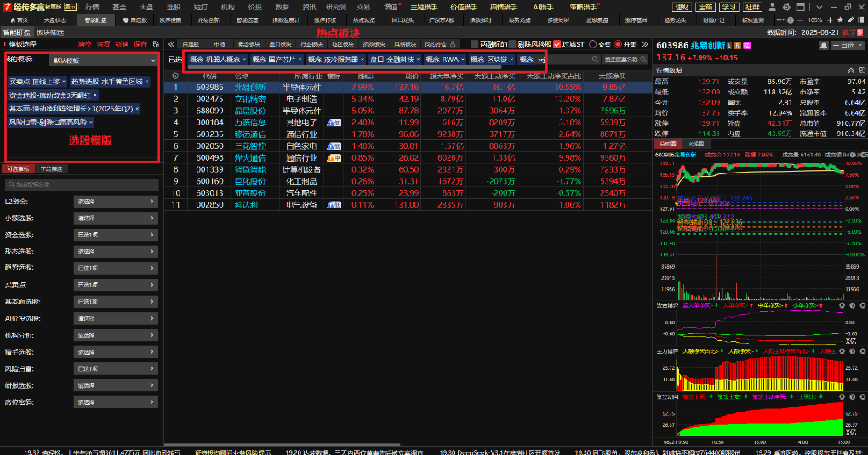Open the 行业板块 filter tab
Image resolution: width=868 pixels, height=455 pixels.
point(311,44)
